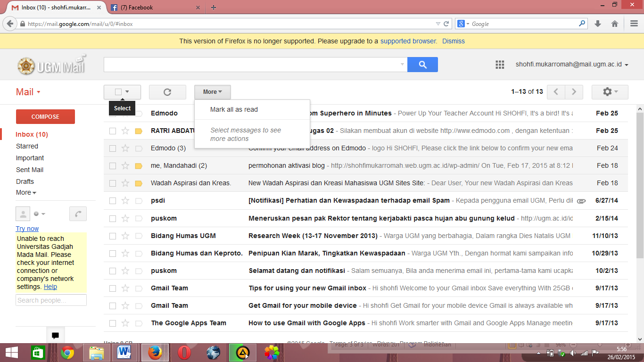Go to newer messages arrow
The height and width of the screenshot is (362, 644).
[556, 92]
